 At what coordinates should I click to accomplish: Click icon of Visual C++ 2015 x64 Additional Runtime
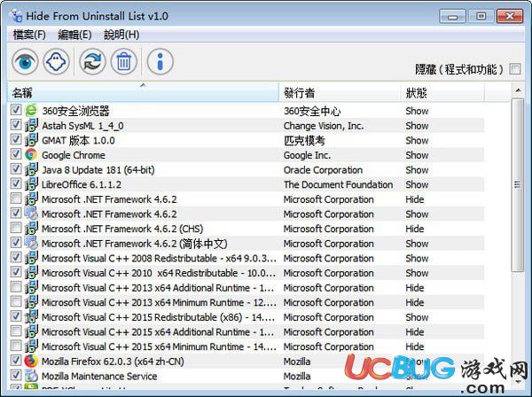(31, 331)
